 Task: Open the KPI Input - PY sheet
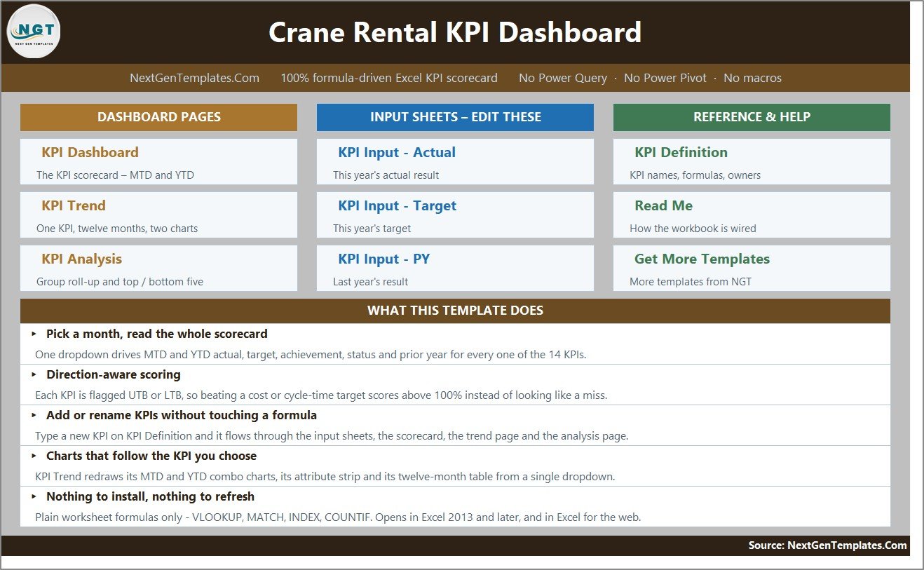click(x=383, y=259)
